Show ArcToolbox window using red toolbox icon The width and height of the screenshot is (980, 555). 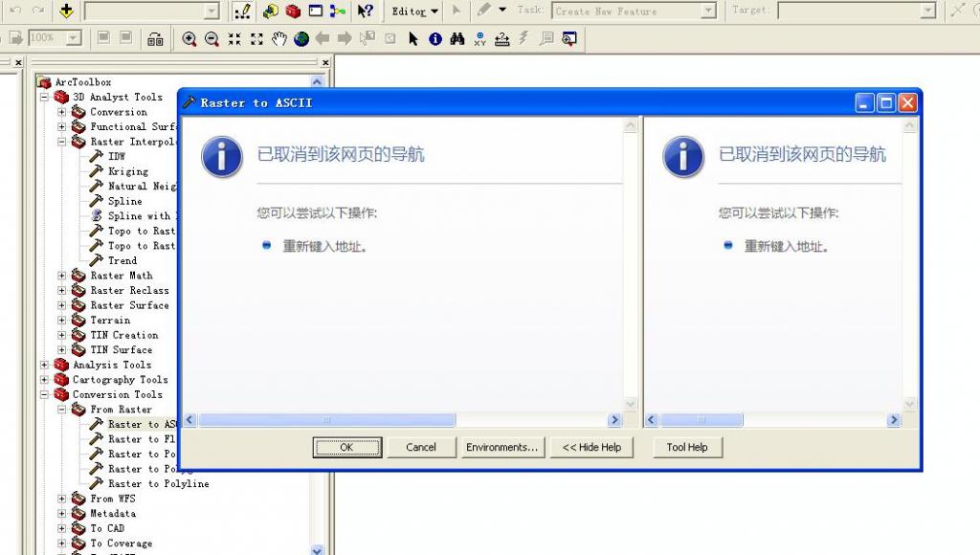pos(293,11)
